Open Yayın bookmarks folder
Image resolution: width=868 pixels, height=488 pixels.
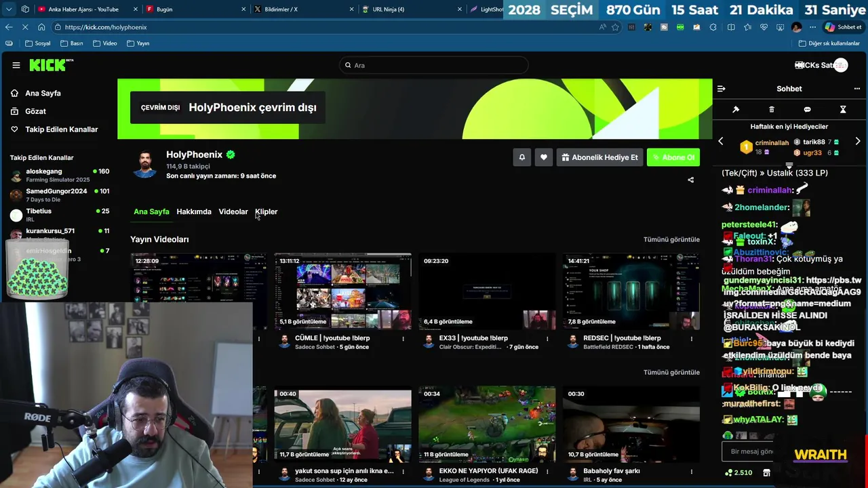click(x=138, y=43)
